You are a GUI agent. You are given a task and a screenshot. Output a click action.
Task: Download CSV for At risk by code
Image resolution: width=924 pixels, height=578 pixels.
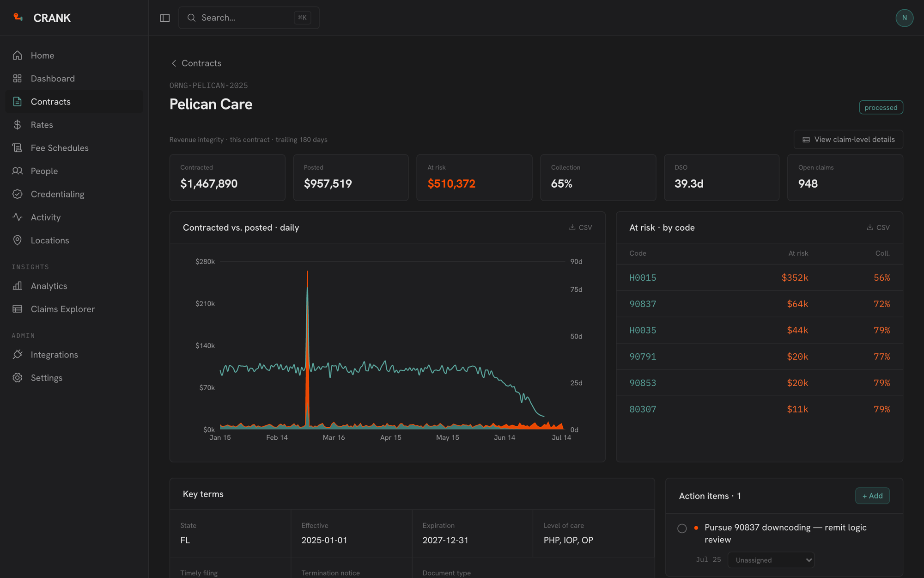[878, 228]
